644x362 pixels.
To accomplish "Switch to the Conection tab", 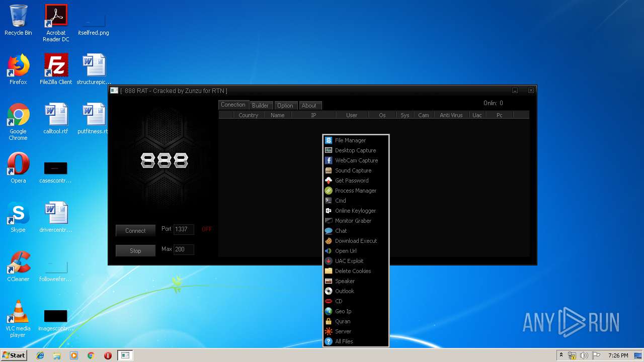I will [233, 105].
